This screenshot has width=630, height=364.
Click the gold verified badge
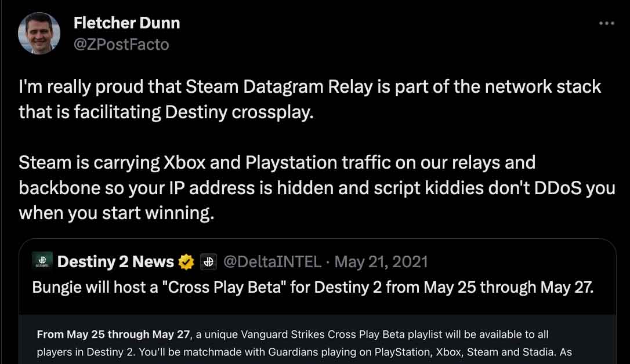click(186, 261)
